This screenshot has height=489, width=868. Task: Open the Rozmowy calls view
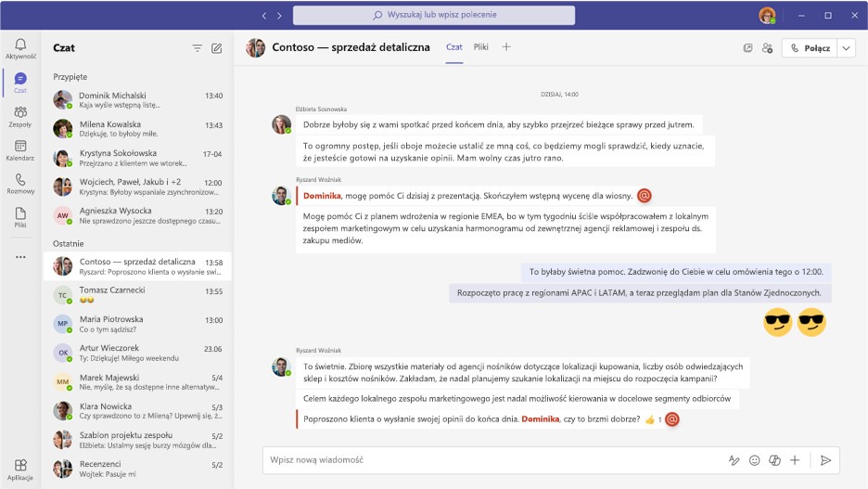[x=20, y=184]
